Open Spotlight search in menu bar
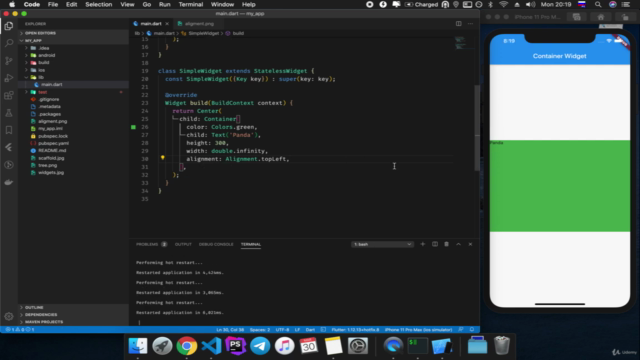This screenshot has height=360, width=640. tap(598, 4)
